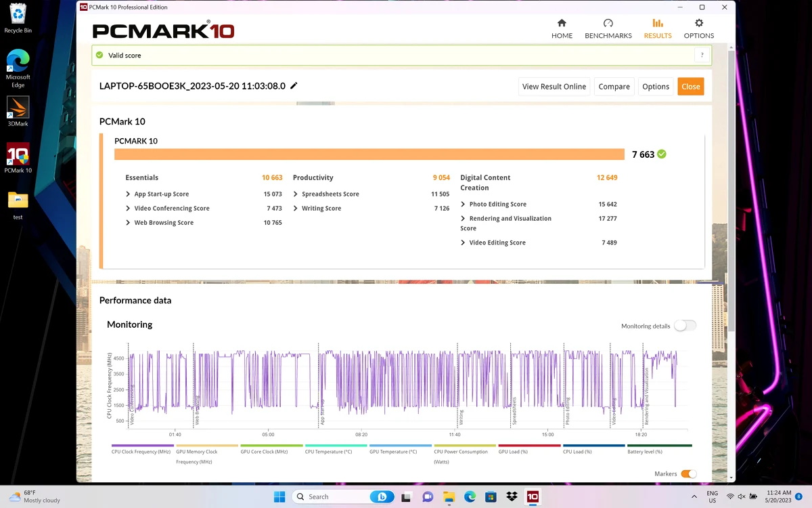Image resolution: width=812 pixels, height=508 pixels.
Task: Click the View Result Online button
Action: (554, 87)
